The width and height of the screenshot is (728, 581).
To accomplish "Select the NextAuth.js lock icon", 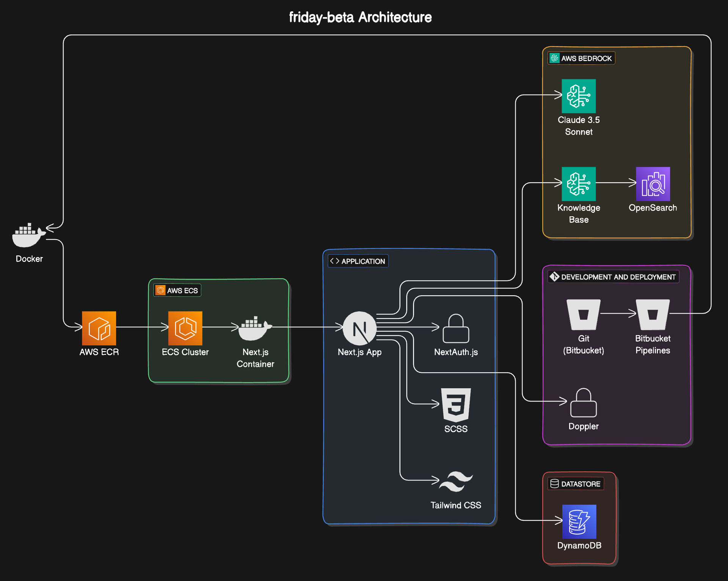I will pos(456,328).
